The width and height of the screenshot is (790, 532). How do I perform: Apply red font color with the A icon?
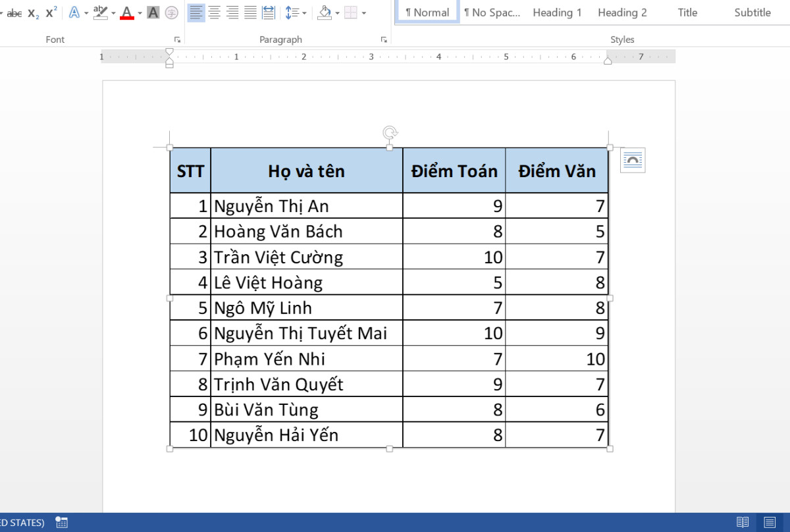[x=127, y=13]
